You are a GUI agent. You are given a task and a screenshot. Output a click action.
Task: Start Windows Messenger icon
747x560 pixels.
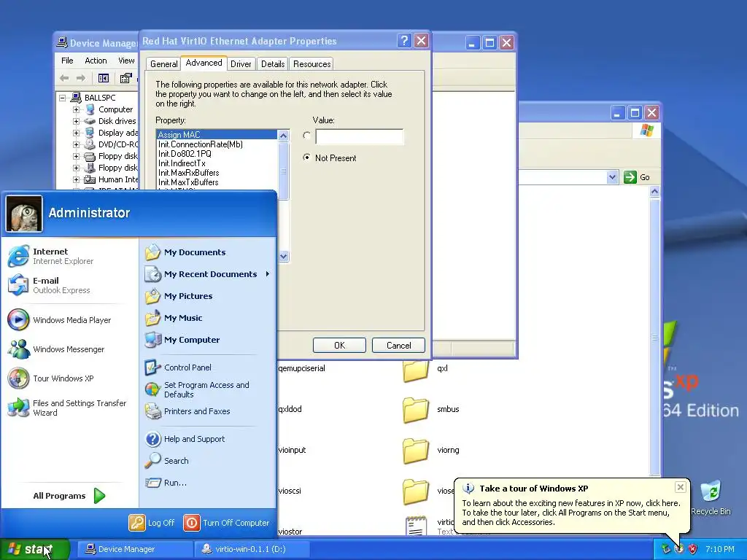[18, 349]
